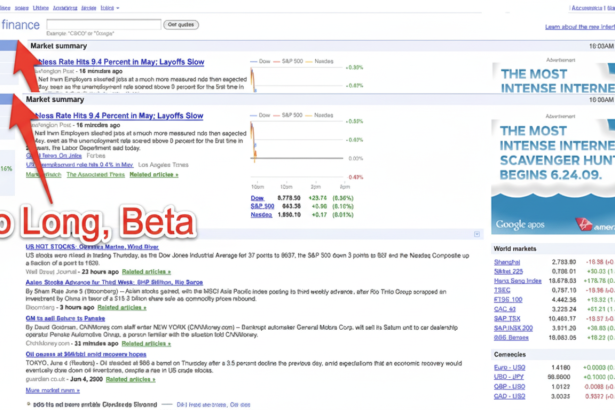The height and width of the screenshot is (410, 615).
Task: Open the more dropdown in top navigation
Action: tap(109, 7)
